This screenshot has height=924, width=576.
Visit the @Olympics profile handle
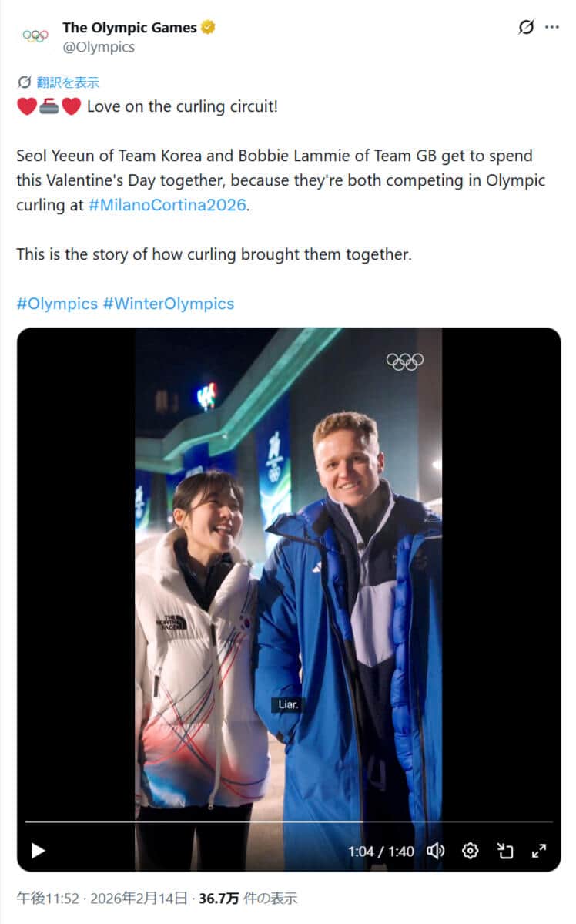[98, 46]
